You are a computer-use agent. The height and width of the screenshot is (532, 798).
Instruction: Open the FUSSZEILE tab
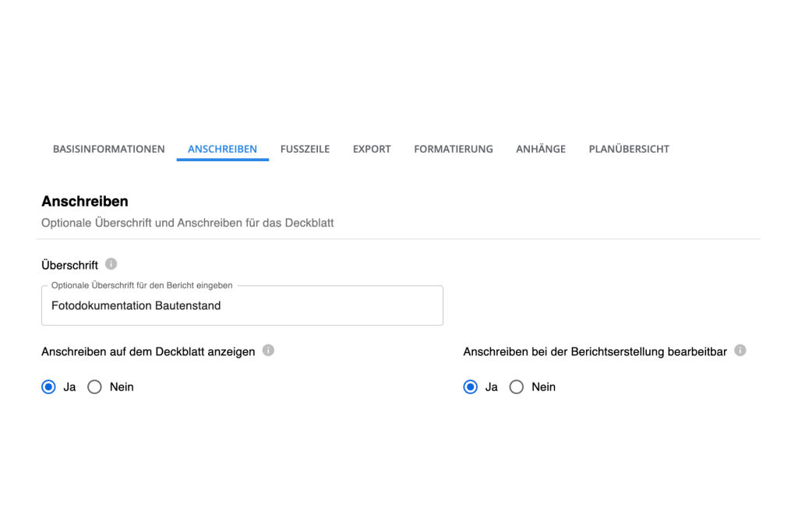305,149
